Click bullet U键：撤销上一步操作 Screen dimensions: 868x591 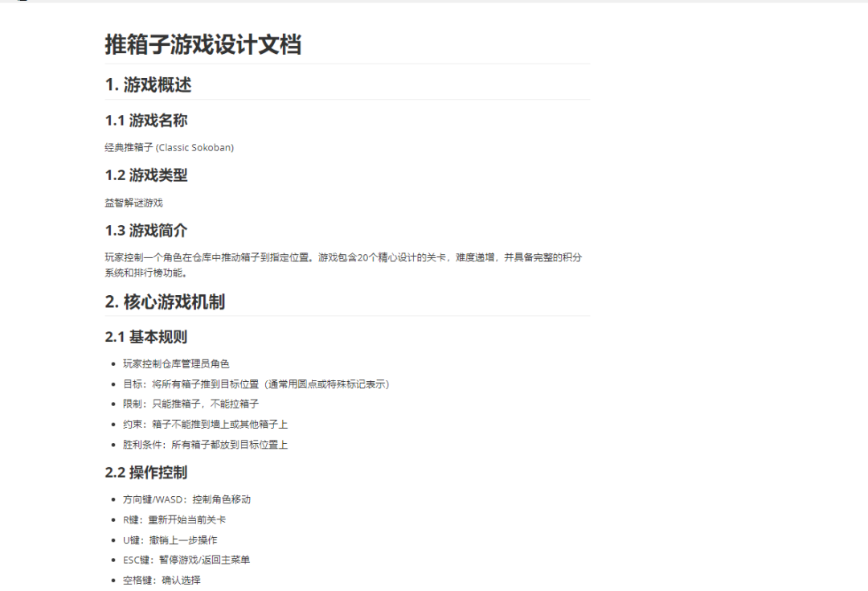click(x=170, y=540)
